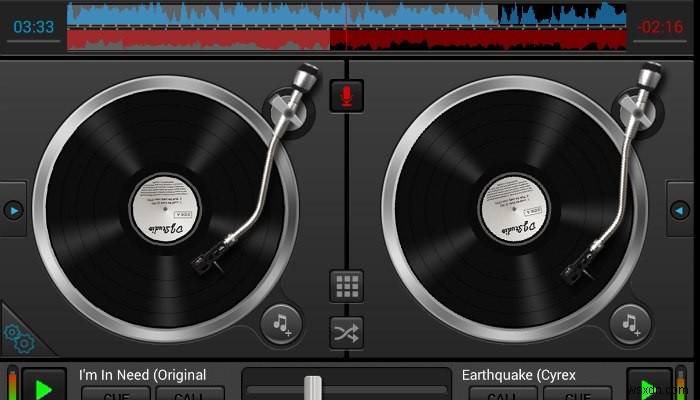Add a track to the left deck

coord(281,324)
